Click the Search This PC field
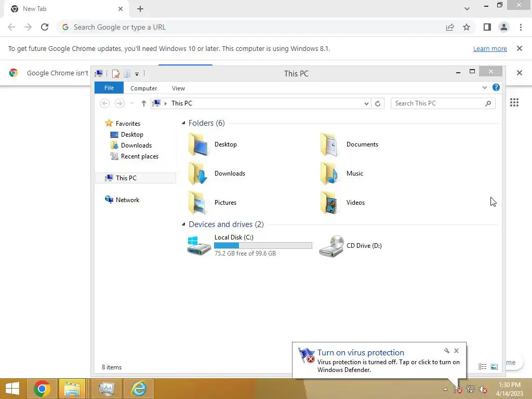532x399 pixels. [443, 103]
